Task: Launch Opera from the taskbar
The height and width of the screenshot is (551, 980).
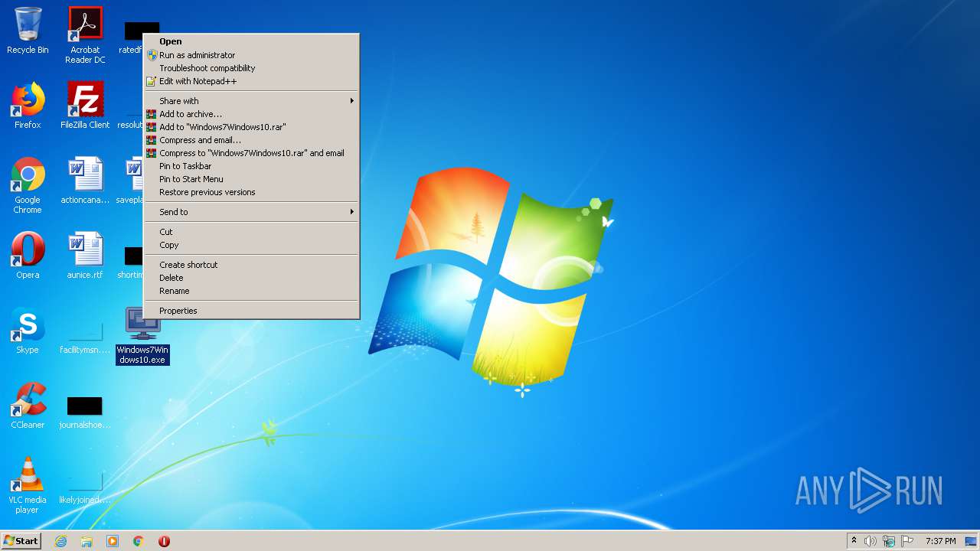Action: coord(164,541)
